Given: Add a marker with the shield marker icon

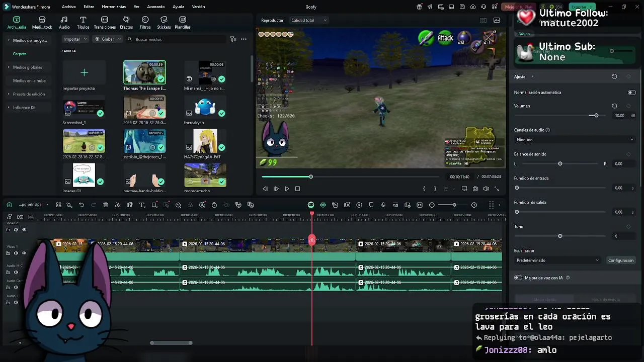Looking at the screenshot, I should [371, 205].
